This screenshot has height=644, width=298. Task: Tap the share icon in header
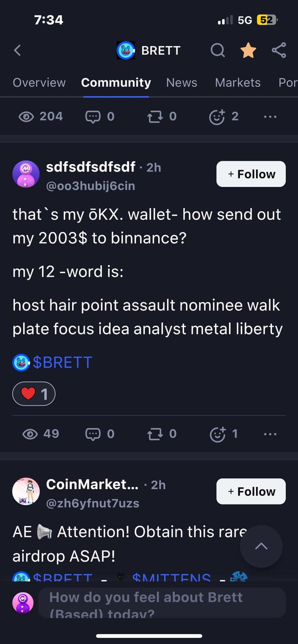[278, 50]
